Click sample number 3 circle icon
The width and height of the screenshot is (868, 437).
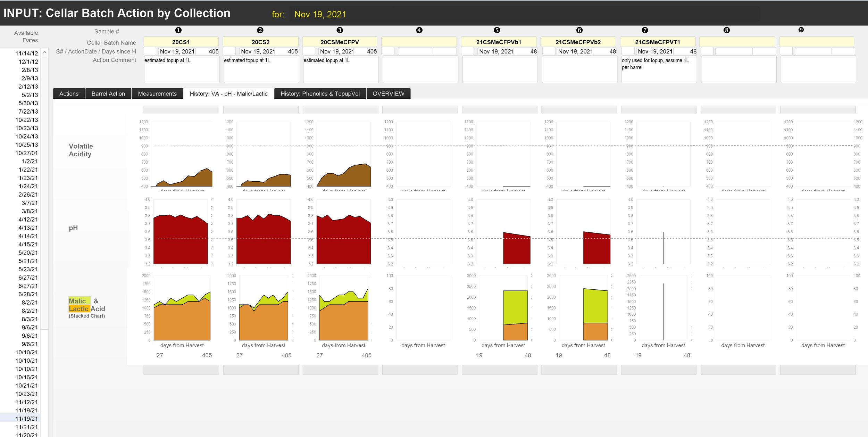click(340, 30)
